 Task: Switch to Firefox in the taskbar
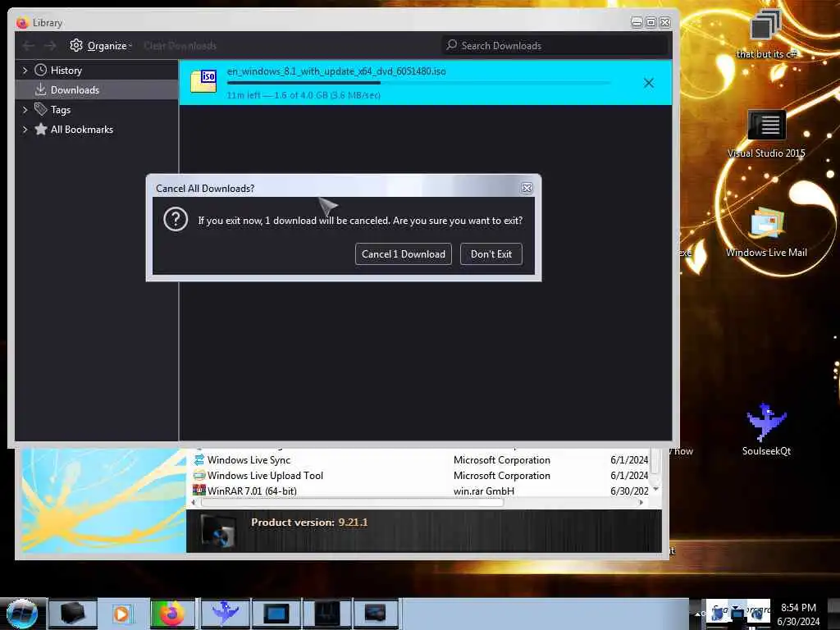[x=172, y=614]
